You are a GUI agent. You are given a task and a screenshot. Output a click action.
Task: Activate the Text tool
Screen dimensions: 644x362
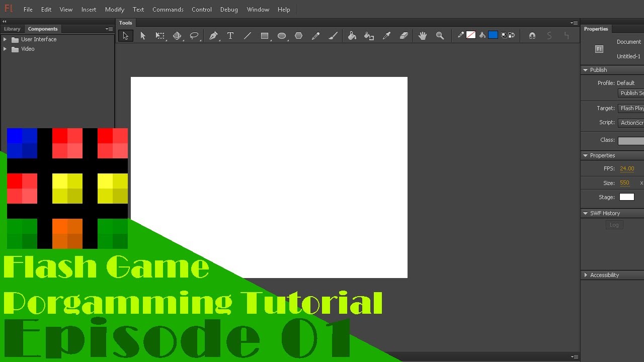tap(230, 36)
